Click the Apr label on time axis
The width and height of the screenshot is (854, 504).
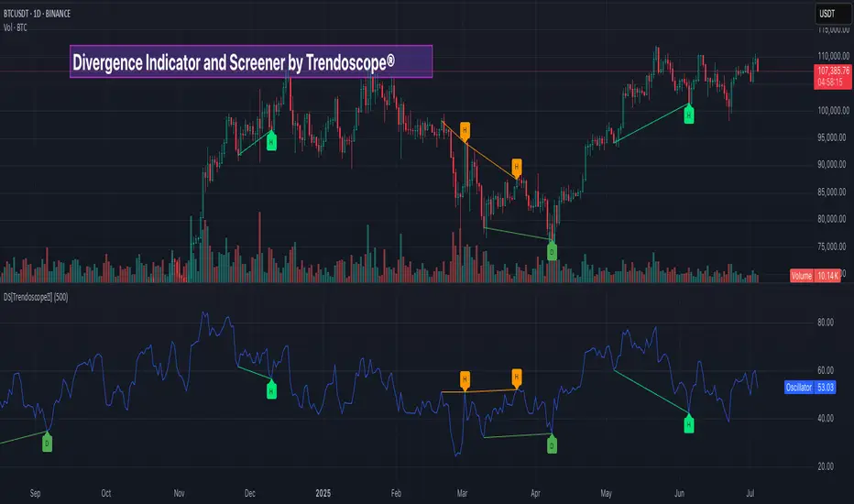tap(535, 493)
